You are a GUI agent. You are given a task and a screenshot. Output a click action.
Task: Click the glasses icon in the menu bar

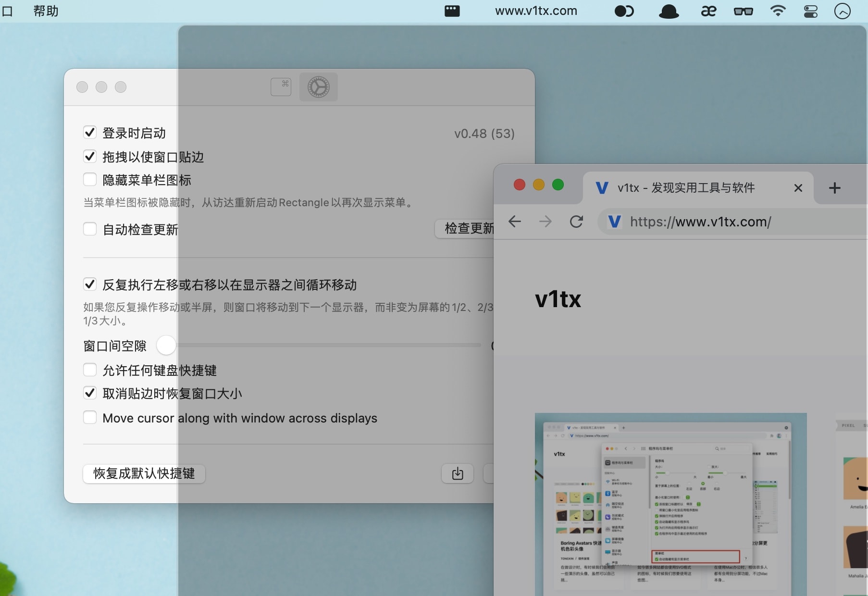(743, 11)
